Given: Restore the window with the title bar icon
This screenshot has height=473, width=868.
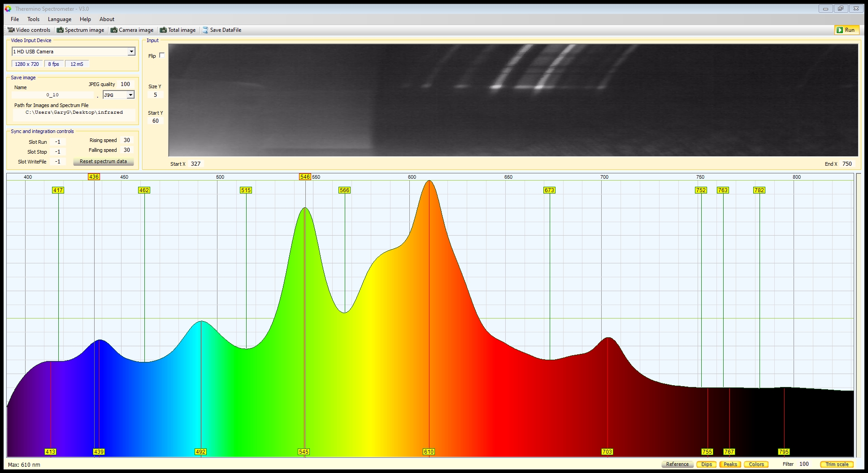Looking at the screenshot, I should click(x=841, y=9).
